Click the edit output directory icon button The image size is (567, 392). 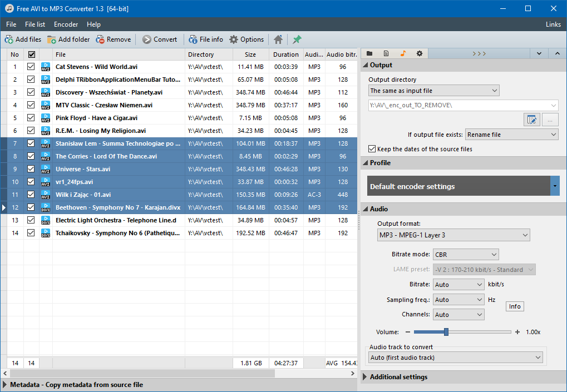click(x=531, y=120)
